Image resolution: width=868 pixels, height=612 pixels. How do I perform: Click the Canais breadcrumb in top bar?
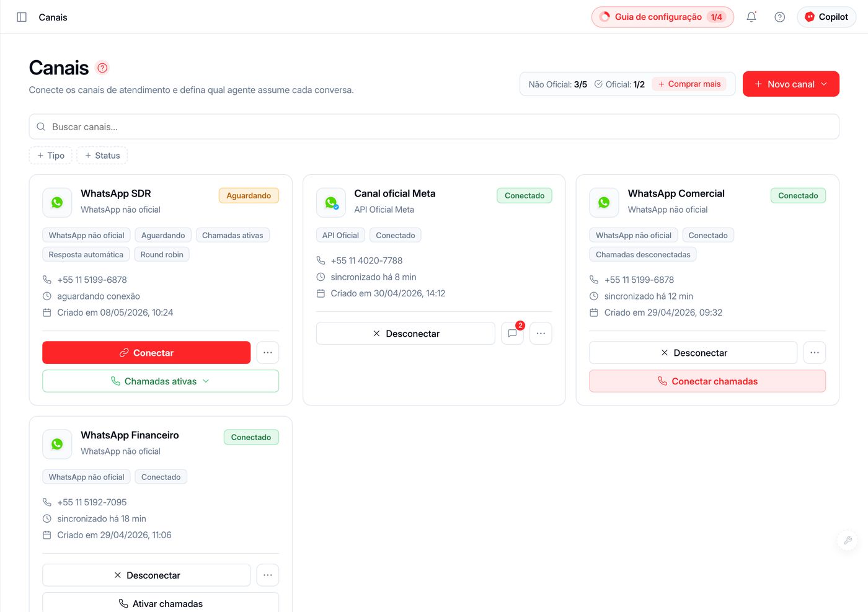click(x=53, y=17)
